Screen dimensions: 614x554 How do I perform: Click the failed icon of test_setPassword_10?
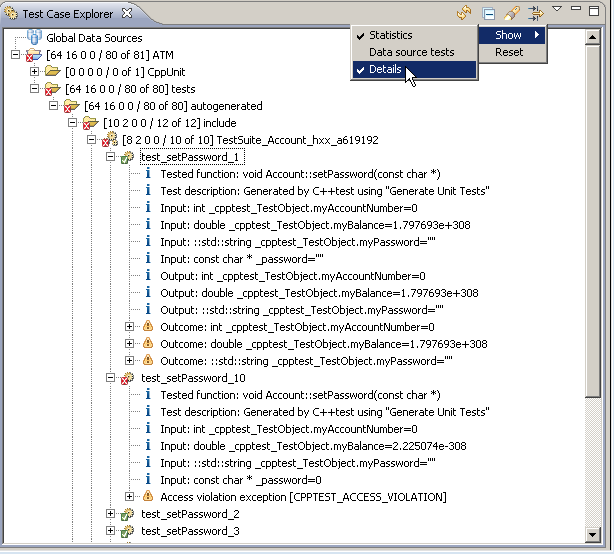click(127, 378)
